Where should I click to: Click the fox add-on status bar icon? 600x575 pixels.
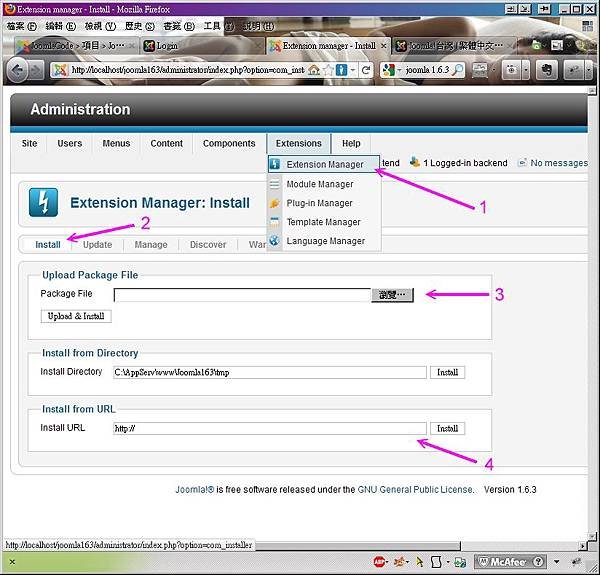pyautogui.click(x=400, y=562)
